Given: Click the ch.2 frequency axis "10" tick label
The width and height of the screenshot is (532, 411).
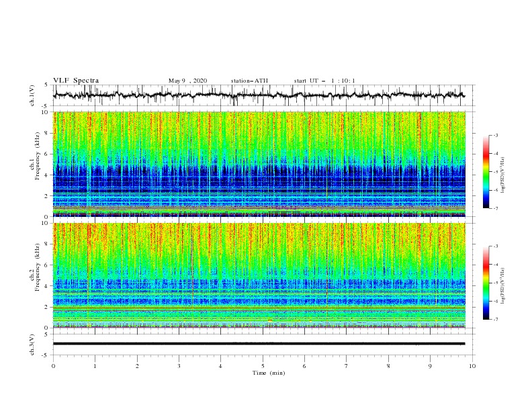Looking at the screenshot, I should coord(46,223).
